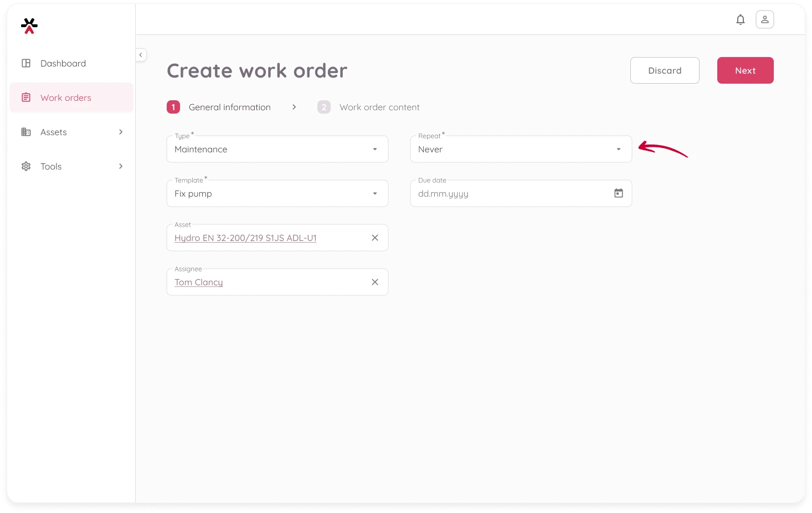Collapse the sidebar with chevron button
Image resolution: width=812 pixels, height=513 pixels.
pyautogui.click(x=141, y=55)
